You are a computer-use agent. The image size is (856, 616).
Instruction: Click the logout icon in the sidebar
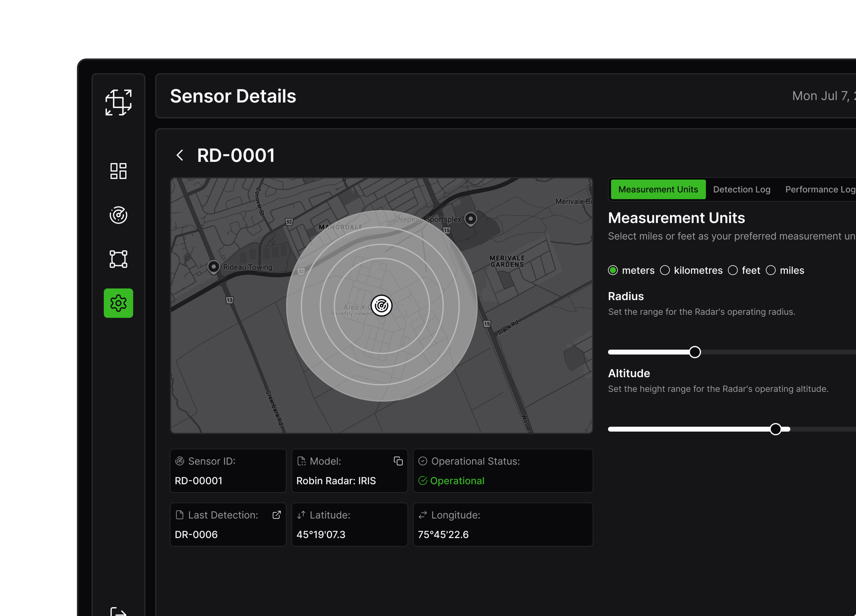(119, 611)
